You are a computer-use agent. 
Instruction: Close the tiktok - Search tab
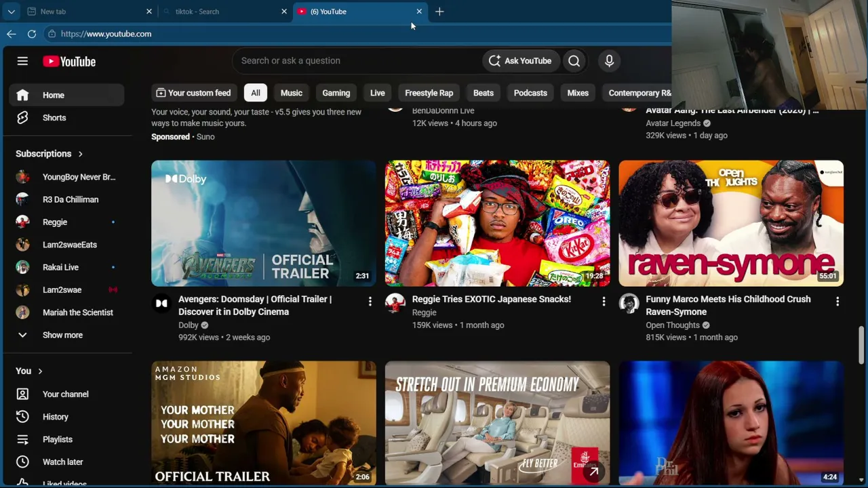[284, 12]
